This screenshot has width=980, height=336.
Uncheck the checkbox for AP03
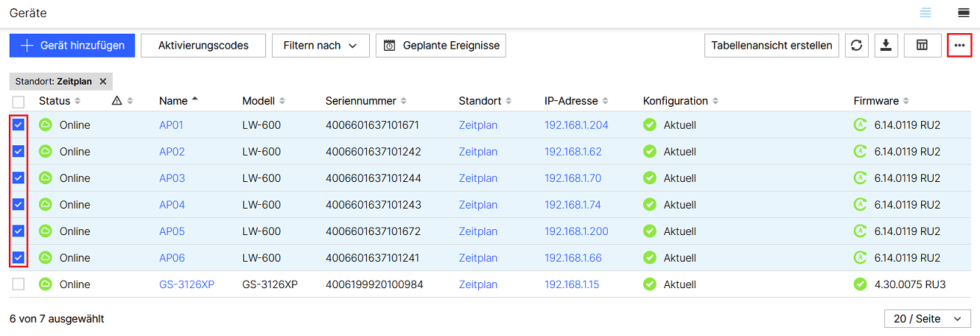click(18, 178)
